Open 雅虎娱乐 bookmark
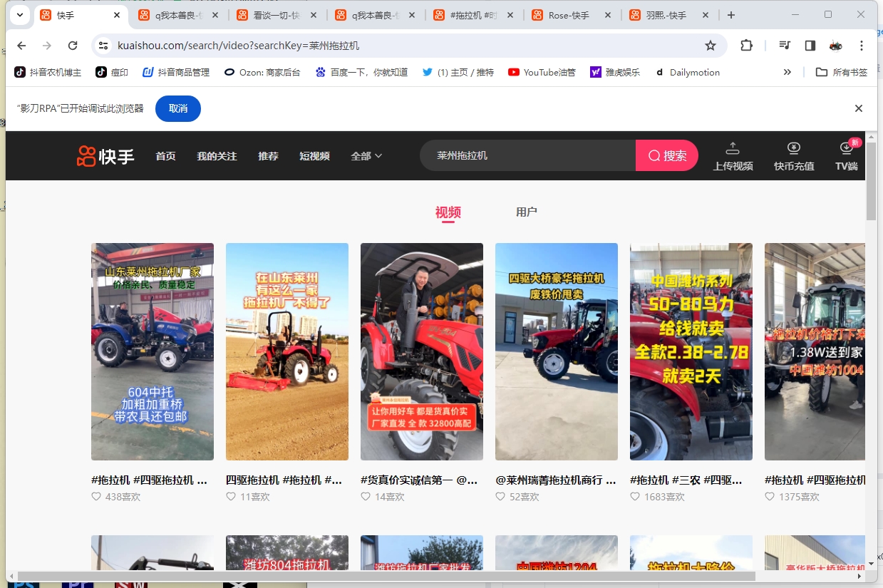883x588 pixels. point(615,72)
